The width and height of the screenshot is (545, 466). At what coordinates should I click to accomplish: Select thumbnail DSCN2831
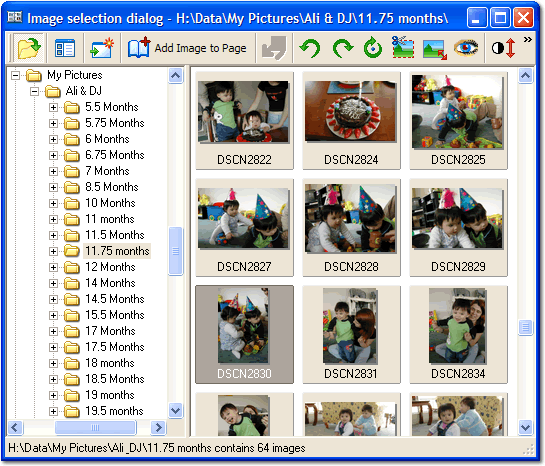(x=351, y=335)
